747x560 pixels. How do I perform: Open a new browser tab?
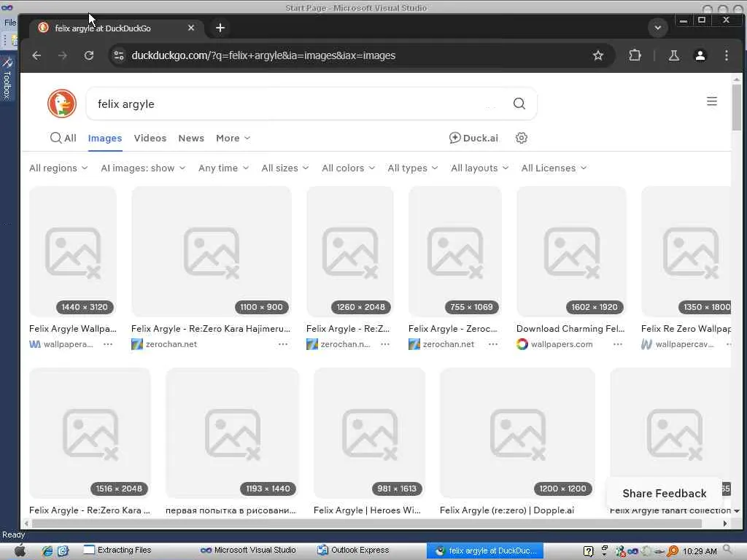click(x=220, y=28)
